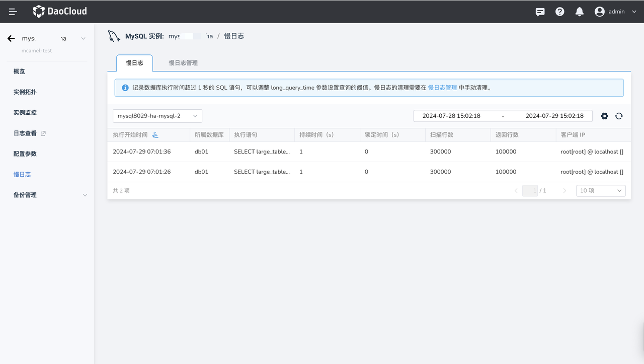Click the 慢日志管理 link in info banner
Viewport: 644px width, 364px height.
(x=442, y=88)
